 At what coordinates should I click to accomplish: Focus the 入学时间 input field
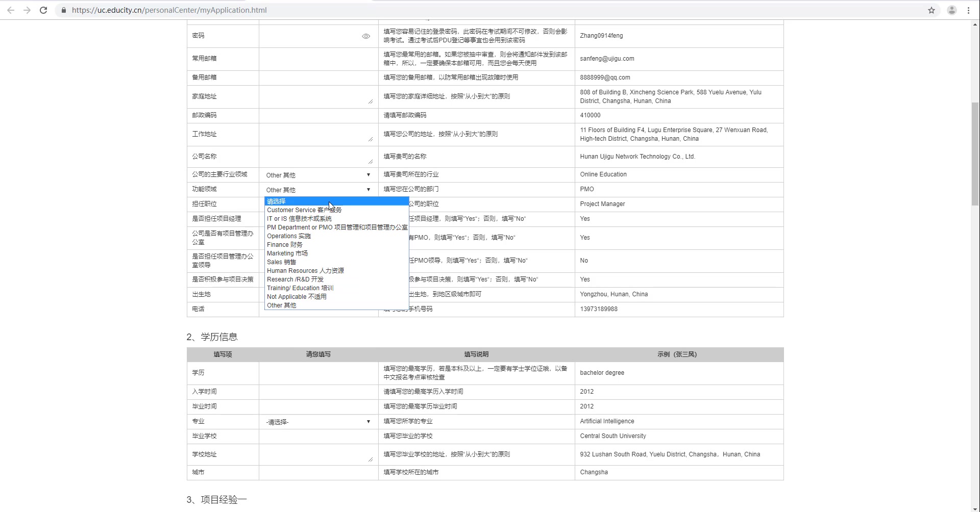pos(318,392)
